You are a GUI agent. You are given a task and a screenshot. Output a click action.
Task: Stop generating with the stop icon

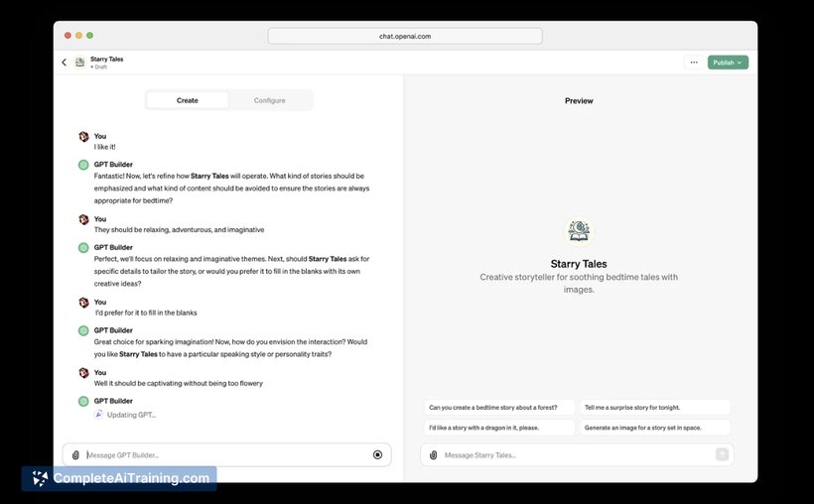coord(377,454)
